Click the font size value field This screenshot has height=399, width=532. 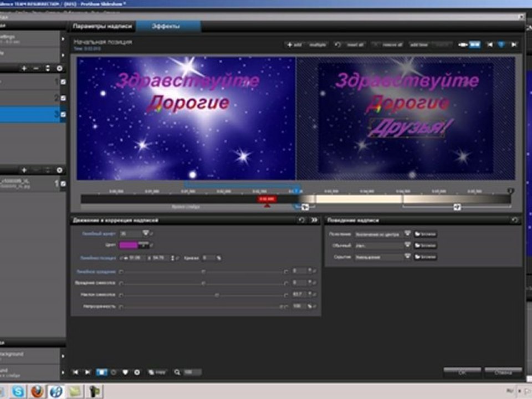click(x=131, y=233)
